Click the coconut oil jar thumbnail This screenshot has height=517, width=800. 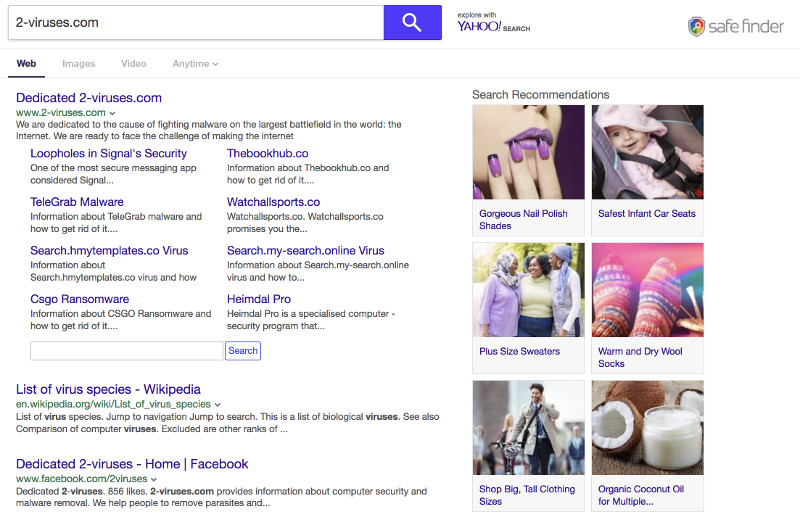click(647, 428)
